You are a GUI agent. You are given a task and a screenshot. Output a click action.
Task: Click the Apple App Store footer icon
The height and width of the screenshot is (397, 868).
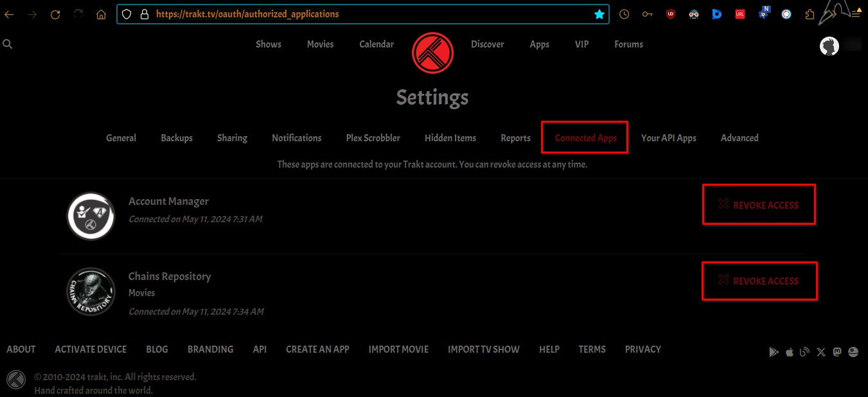(x=790, y=352)
